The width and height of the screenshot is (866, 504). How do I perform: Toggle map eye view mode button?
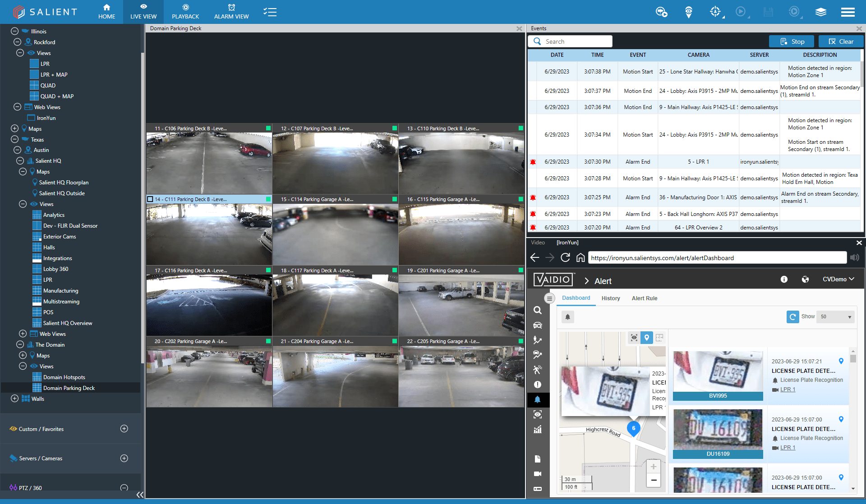[x=634, y=337]
